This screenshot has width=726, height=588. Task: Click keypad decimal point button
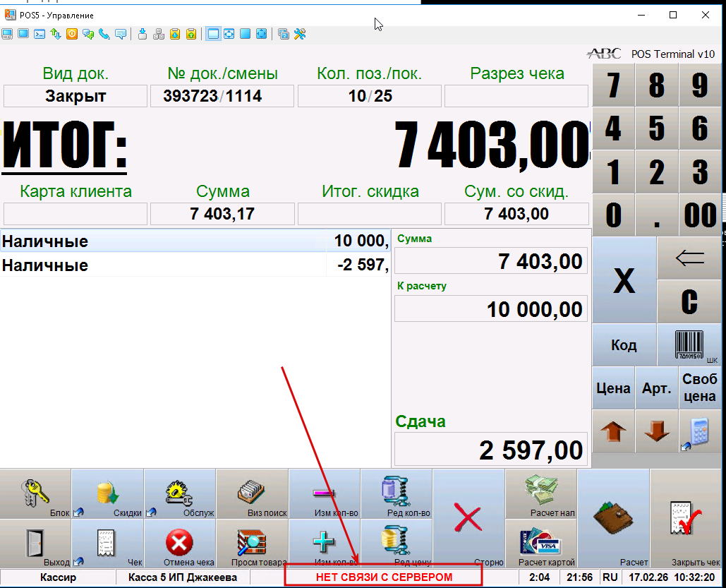pyautogui.click(x=657, y=215)
